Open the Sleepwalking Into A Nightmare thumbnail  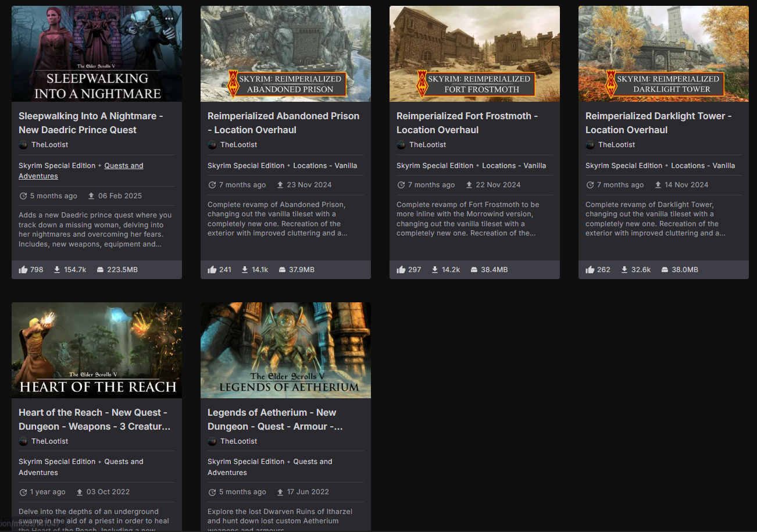(x=97, y=54)
